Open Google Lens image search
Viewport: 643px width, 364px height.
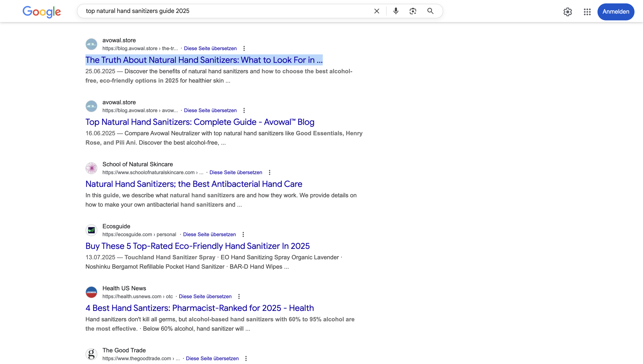pos(413,11)
